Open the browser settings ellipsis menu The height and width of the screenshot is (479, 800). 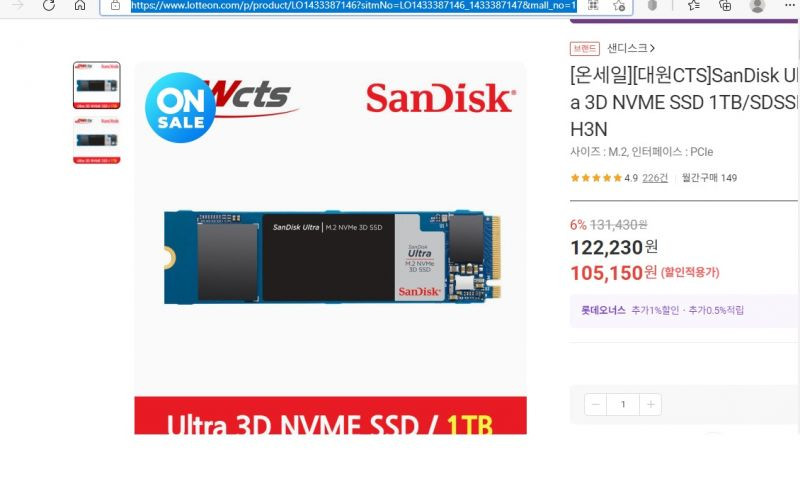click(789, 5)
